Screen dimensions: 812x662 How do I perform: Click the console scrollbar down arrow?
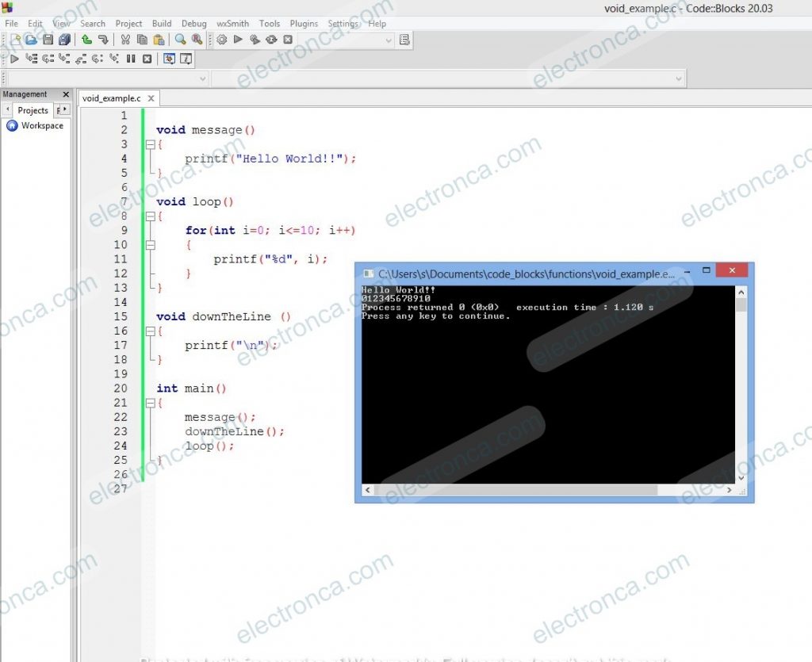pyautogui.click(x=741, y=478)
